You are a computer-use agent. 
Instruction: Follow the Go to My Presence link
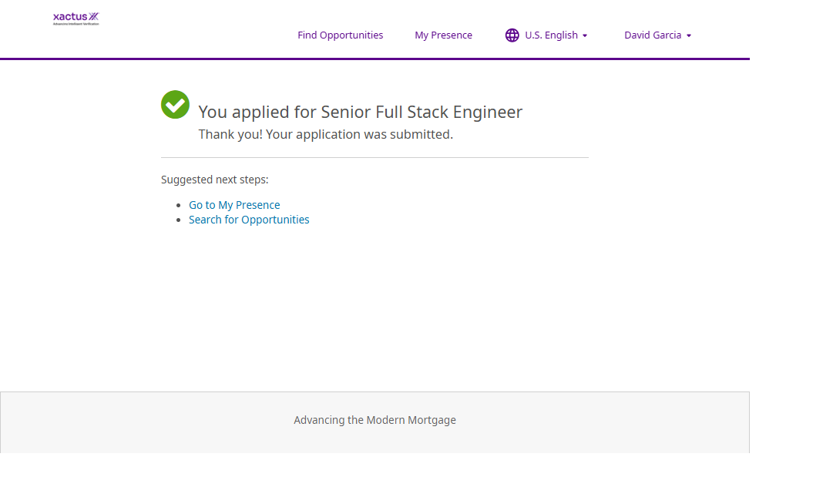pos(234,205)
